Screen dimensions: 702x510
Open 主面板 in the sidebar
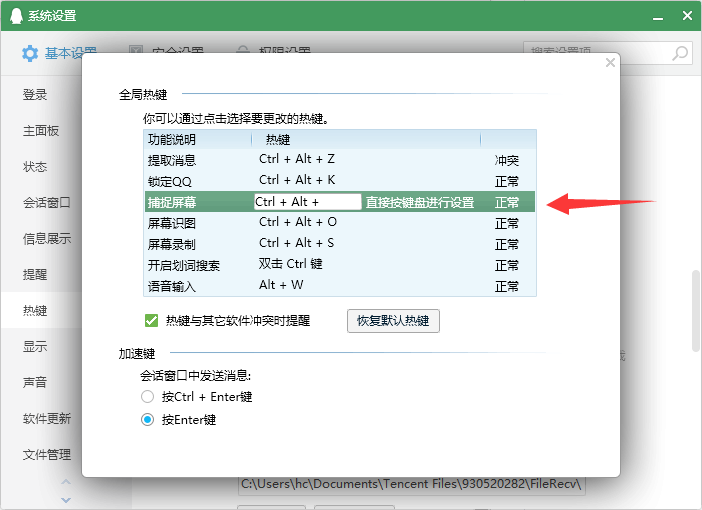click(x=41, y=131)
